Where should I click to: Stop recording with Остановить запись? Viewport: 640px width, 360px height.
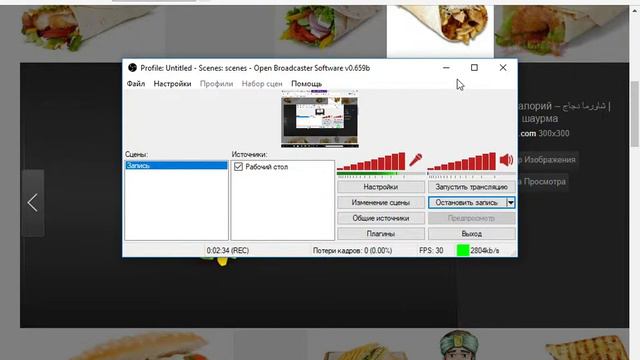467,202
